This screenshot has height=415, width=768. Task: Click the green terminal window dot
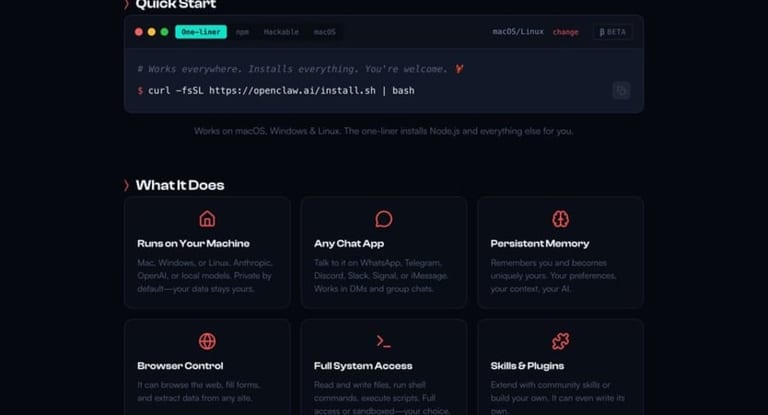[165, 32]
